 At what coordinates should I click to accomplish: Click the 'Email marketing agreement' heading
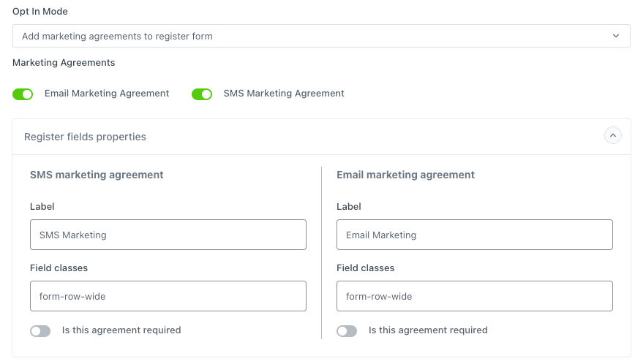(x=405, y=175)
